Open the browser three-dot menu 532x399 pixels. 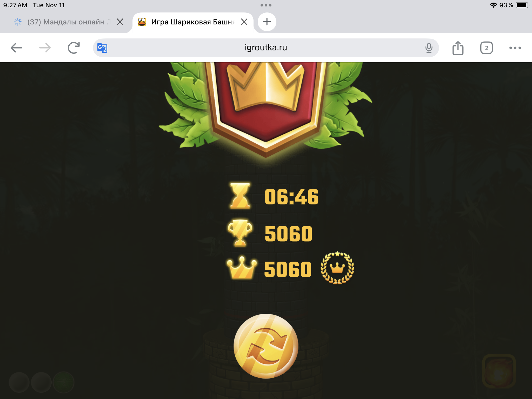[515, 48]
